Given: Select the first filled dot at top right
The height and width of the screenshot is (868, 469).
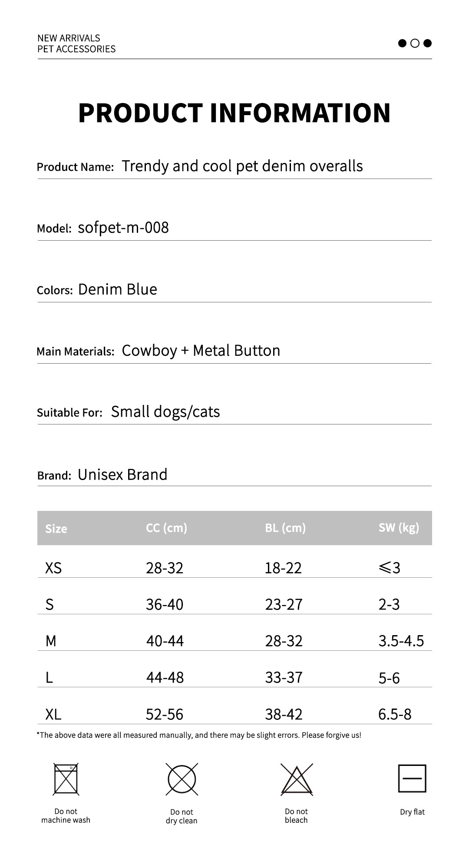Looking at the screenshot, I should (402, 43).
